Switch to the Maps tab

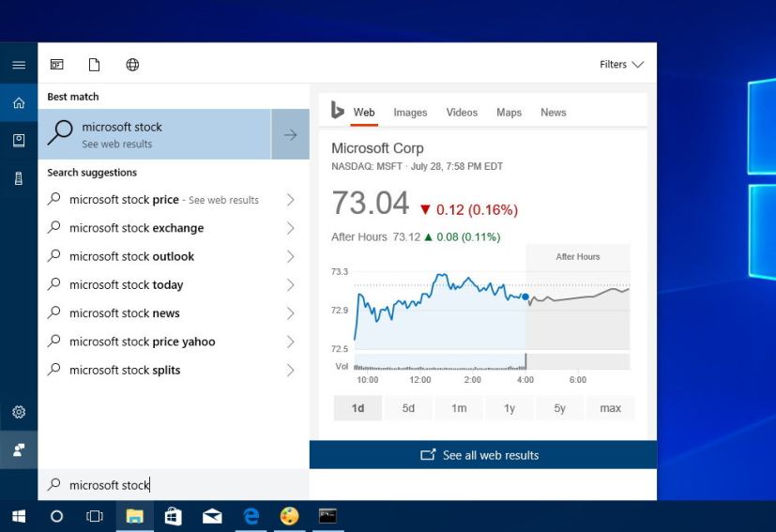(509, 113)
